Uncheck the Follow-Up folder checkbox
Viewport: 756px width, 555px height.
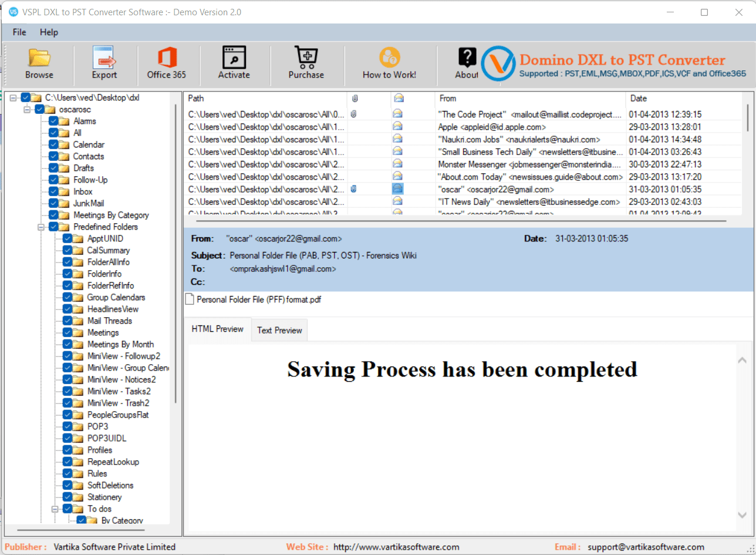(x=53, y=180)
